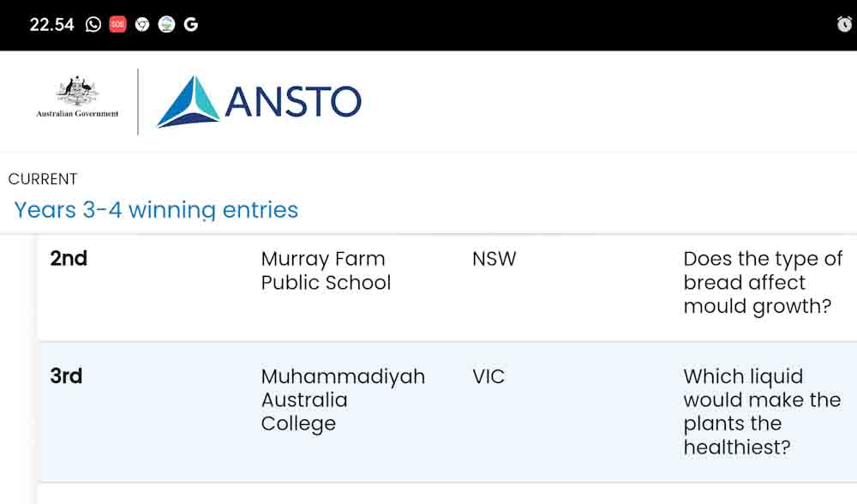Viewport: 857px width, 504px height.
Task: Tap the 22.54 clock in status bar
Action: pos(51,25)
